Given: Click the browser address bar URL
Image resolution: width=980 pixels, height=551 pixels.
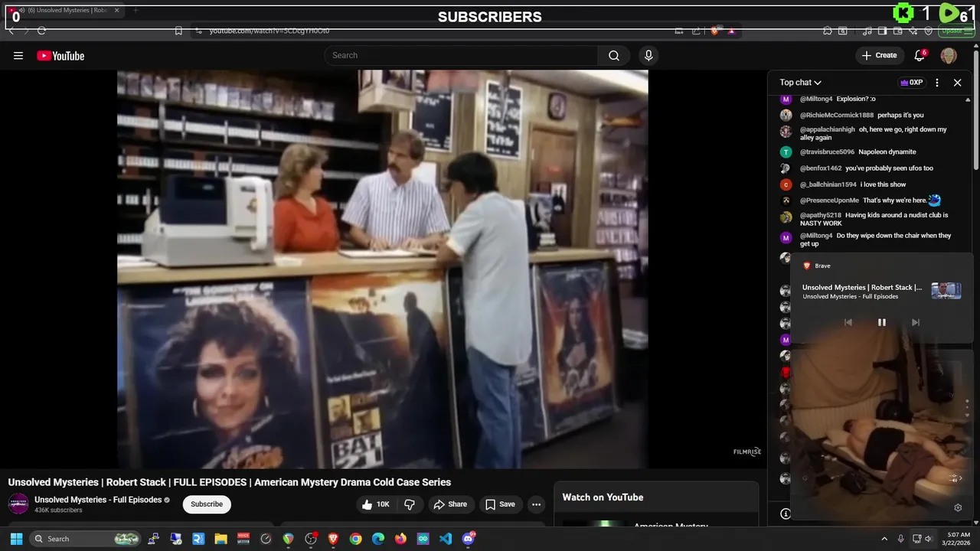Looking at the screenshot, I should pyautogui.click(x=269, y=31).
